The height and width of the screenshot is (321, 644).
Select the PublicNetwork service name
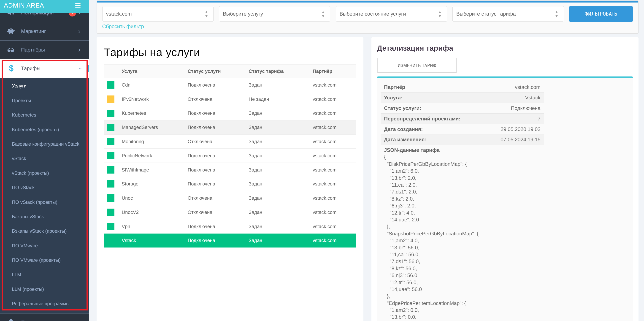137,156
